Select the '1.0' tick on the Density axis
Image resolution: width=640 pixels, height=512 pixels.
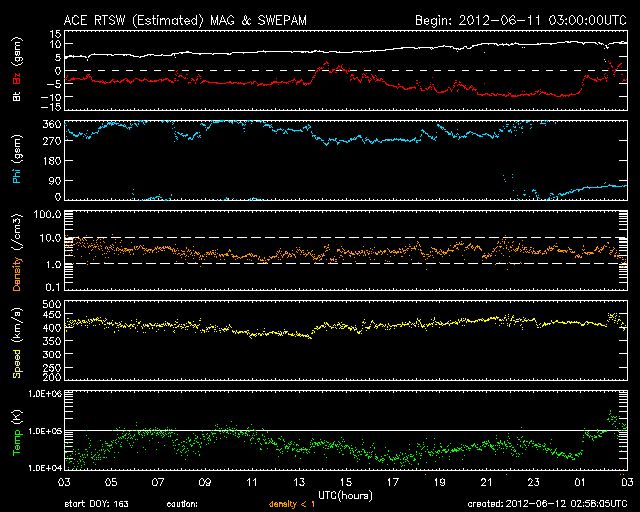(x=51, y=264)
